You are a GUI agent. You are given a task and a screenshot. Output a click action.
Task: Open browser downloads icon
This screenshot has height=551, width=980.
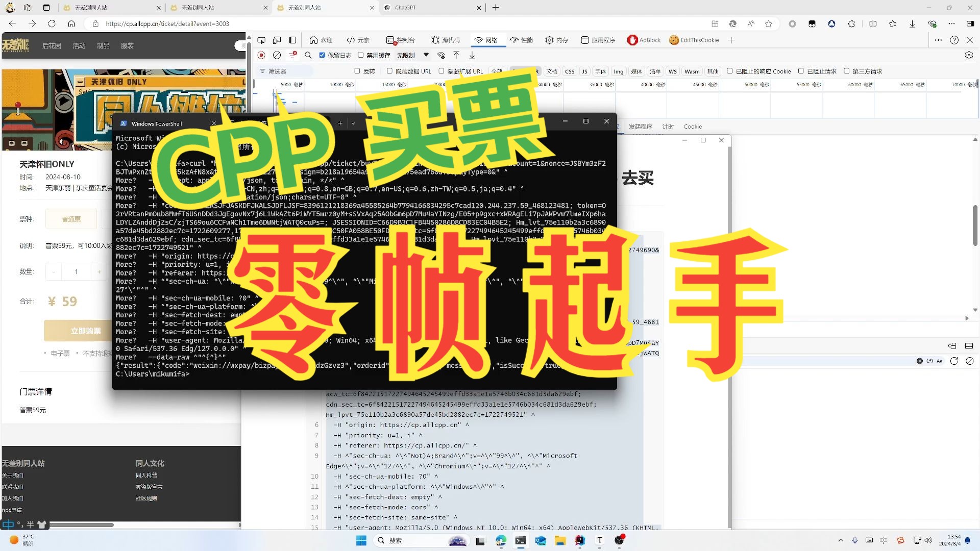point(912,23)
